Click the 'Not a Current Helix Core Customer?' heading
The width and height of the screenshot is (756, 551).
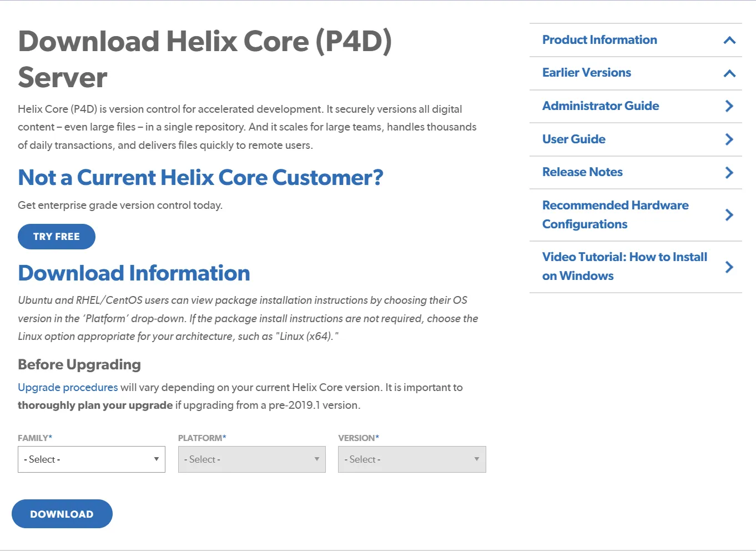(200, 178)
